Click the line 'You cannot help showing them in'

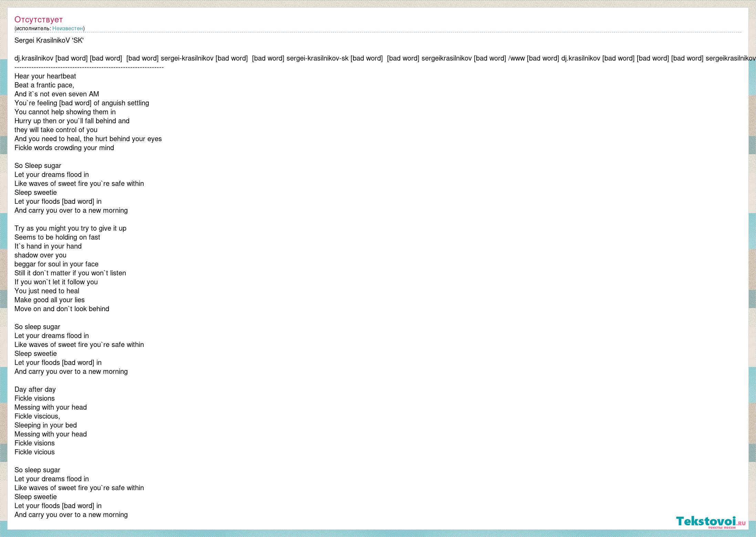pos(65,112)
